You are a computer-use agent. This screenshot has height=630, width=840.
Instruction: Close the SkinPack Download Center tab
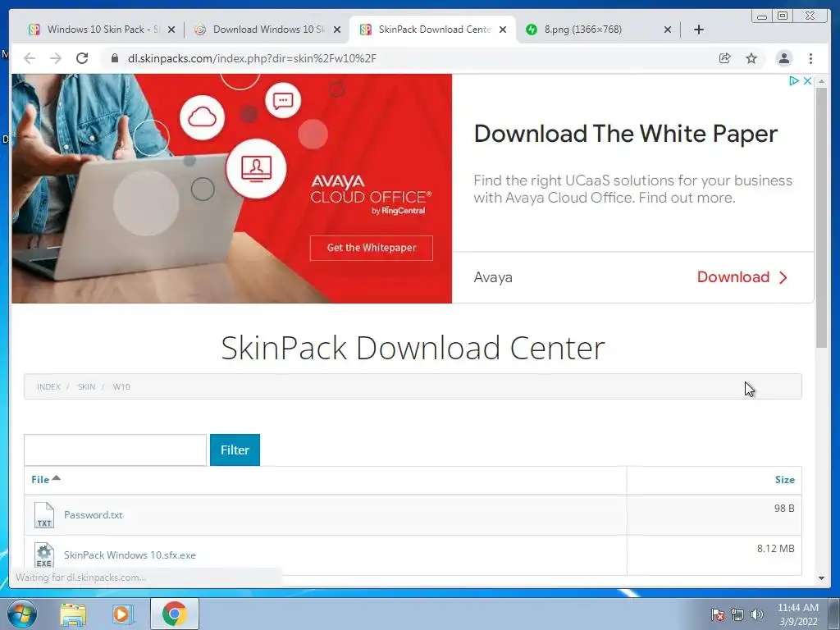click(503, 30)
